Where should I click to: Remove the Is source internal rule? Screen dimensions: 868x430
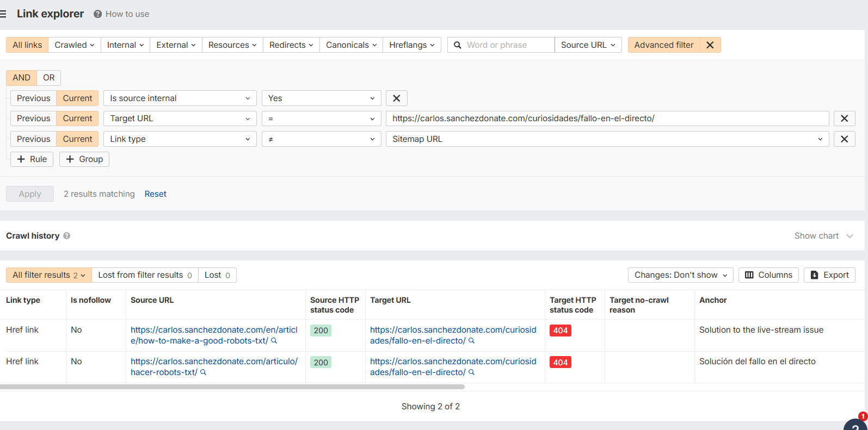tap(396, 98)
